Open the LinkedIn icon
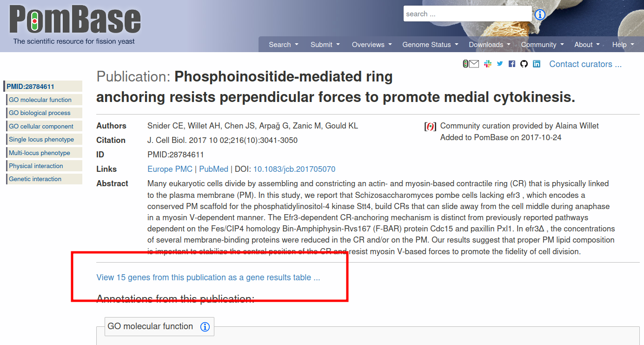This screenshot has width=644, height=345. point(537,64)
